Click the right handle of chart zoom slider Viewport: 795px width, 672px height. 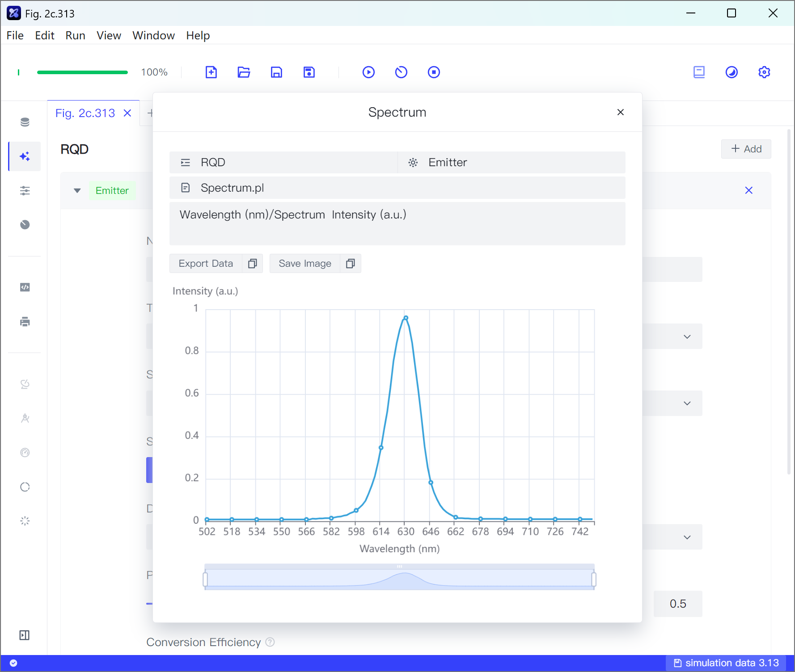point(594,580)
